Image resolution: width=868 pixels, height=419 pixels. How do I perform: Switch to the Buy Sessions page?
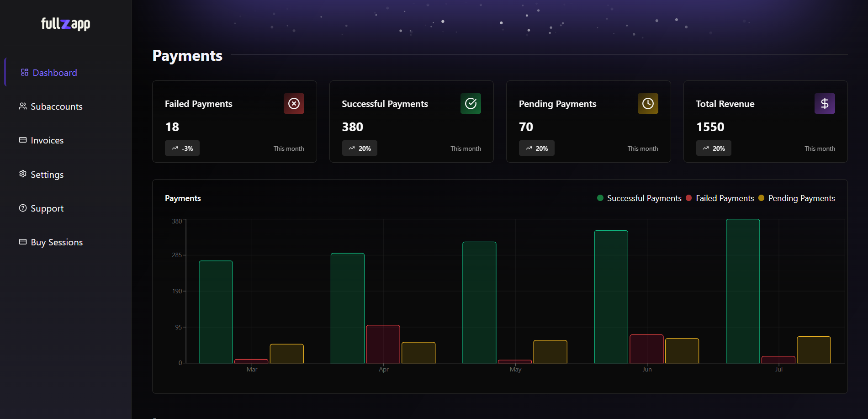(56, 242)
